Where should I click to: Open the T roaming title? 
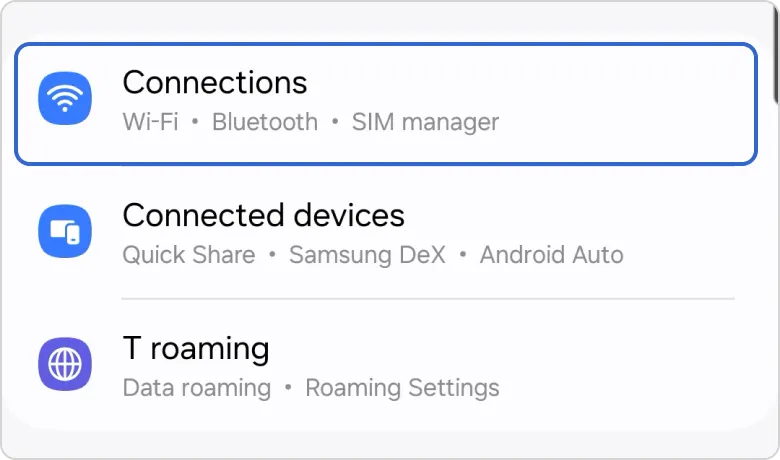coord(196,348)
